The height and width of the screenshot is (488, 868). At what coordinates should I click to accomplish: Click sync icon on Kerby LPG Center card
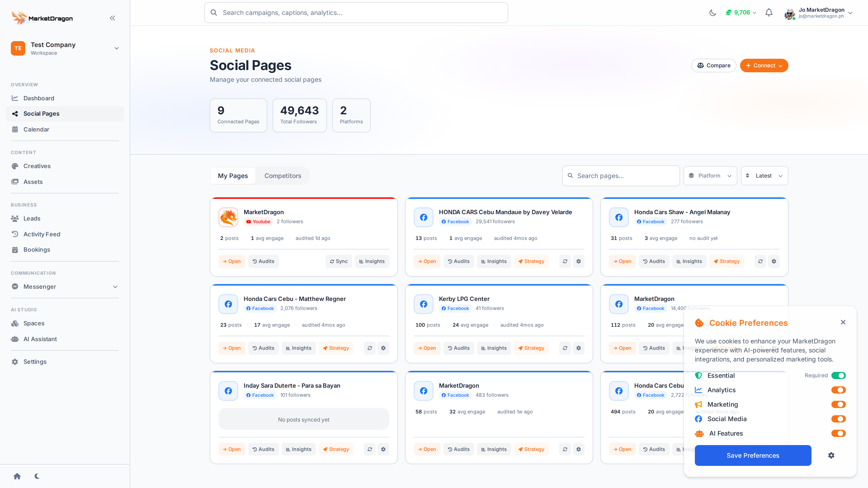[x=565, y=348]
